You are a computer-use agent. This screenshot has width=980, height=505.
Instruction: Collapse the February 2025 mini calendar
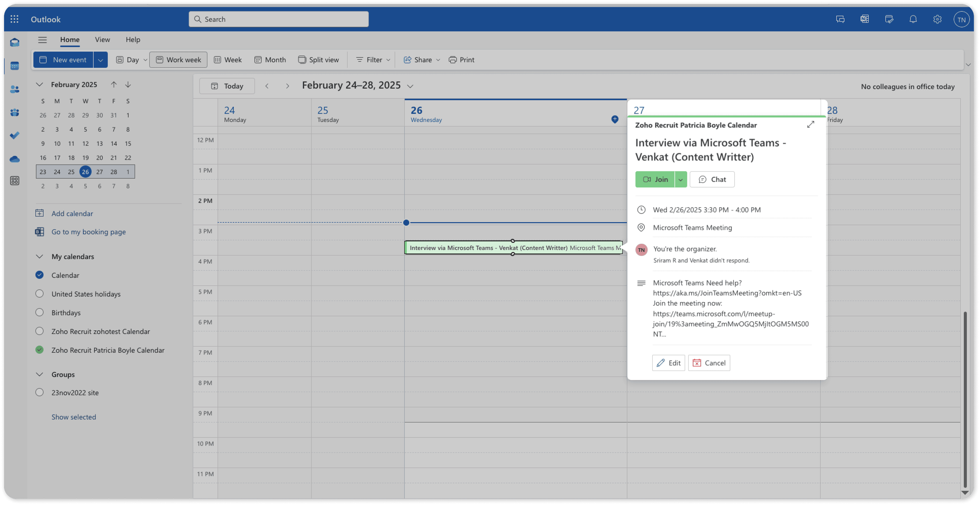pyautogui.click(x=39, y=85)
